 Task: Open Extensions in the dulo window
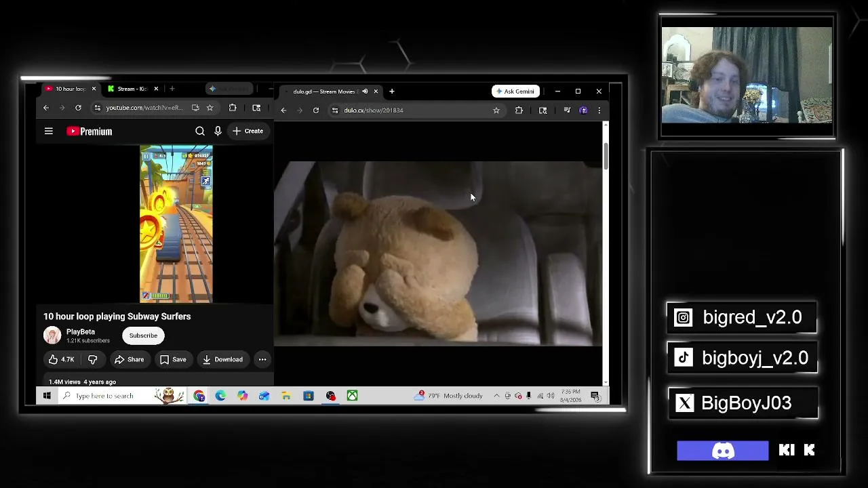[x=519, y=110]
